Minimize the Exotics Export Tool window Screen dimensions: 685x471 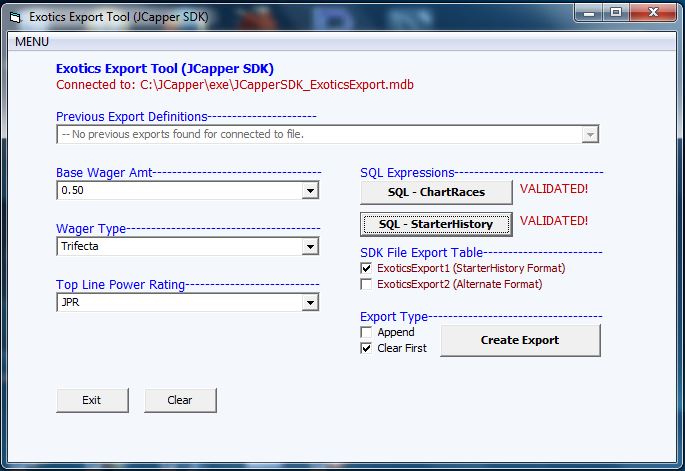(x=589, y=13)
